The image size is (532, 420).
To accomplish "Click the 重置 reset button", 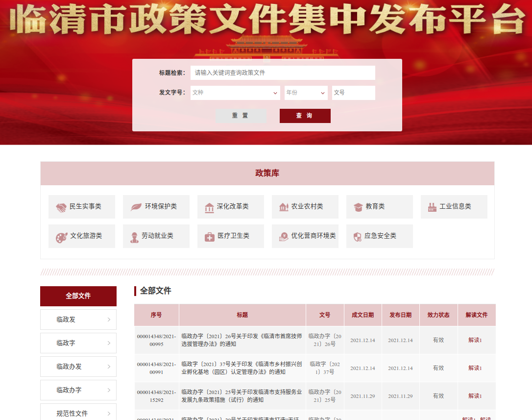I will [241, 116].
